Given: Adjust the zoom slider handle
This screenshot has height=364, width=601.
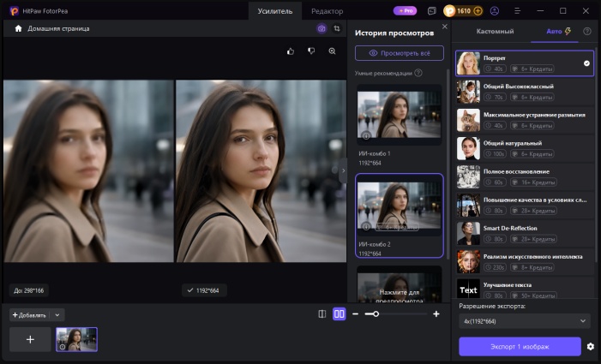Looking at the screenshot, I should 376,313.
